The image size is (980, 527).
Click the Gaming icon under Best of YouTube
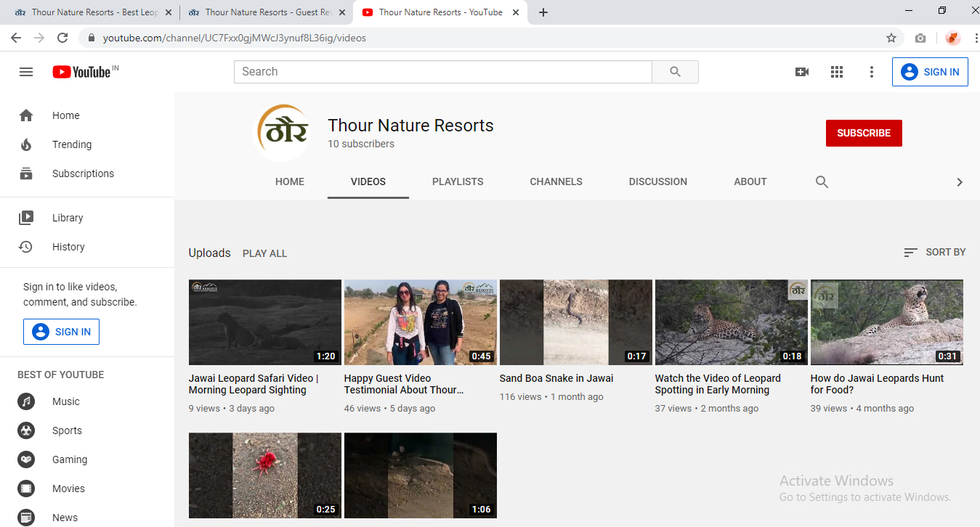click(26, 459)
